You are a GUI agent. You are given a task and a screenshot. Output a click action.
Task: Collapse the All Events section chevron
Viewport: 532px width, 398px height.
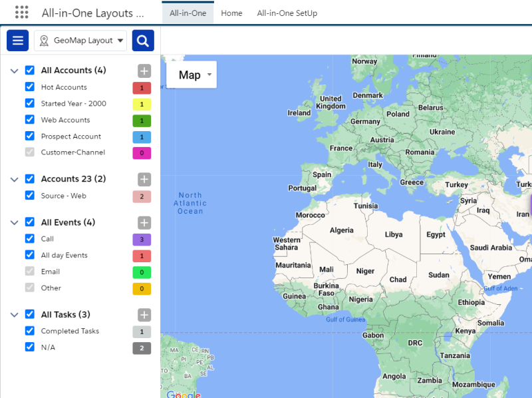click(14, 222)
